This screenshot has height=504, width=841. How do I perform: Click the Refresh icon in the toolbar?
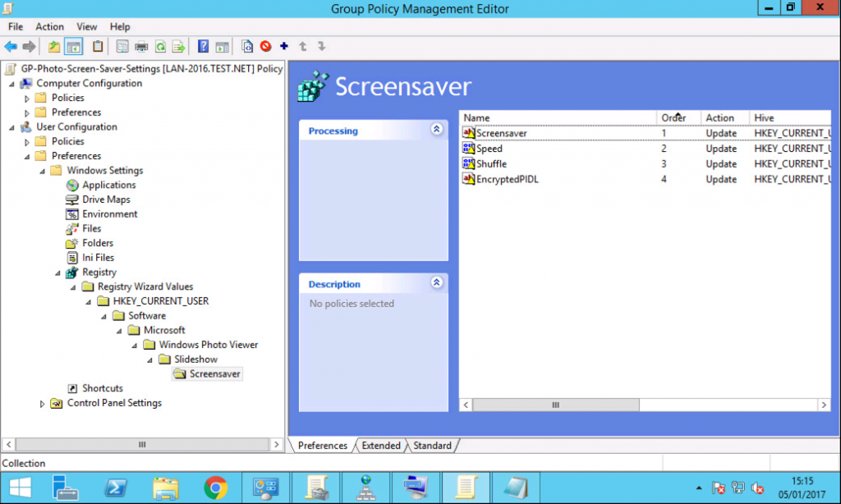pos(160,47)
